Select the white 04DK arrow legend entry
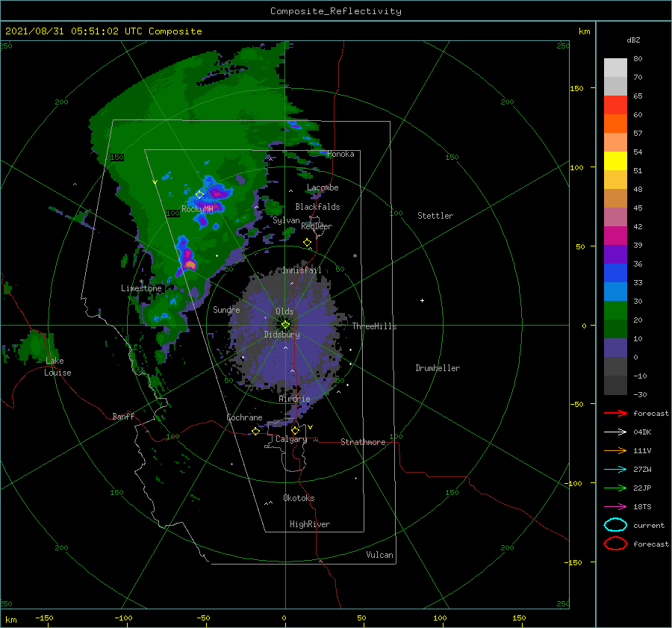The height and width of the screenshot is (628, 672). pos(615,432)
